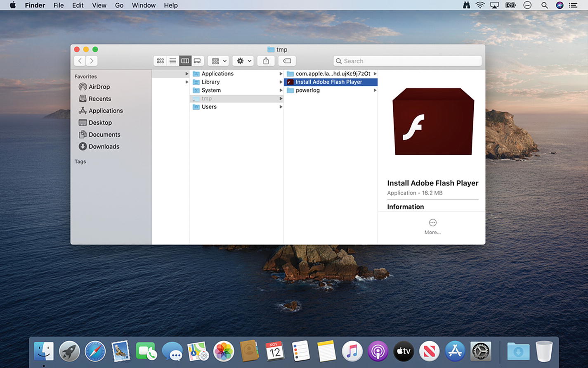Click the Flash Player installer preview image
The image size is (588, 368).
tap(433, 121)
